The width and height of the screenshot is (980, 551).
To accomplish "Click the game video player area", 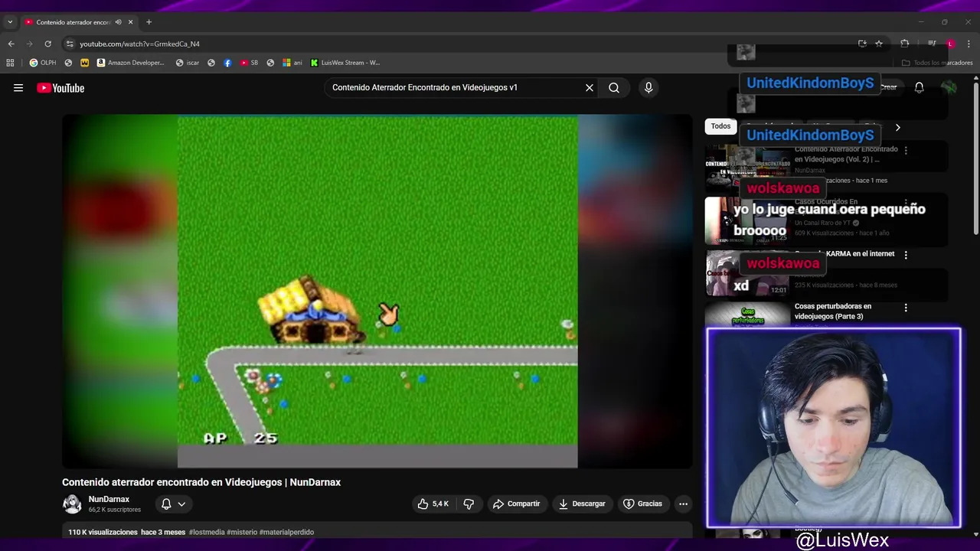I will (x=377, y=291).
